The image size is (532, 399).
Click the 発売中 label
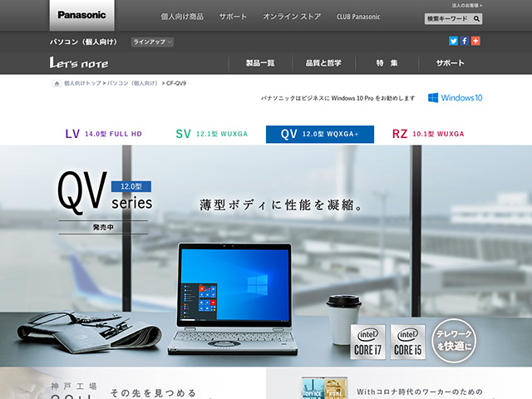(x=103, y=227)
